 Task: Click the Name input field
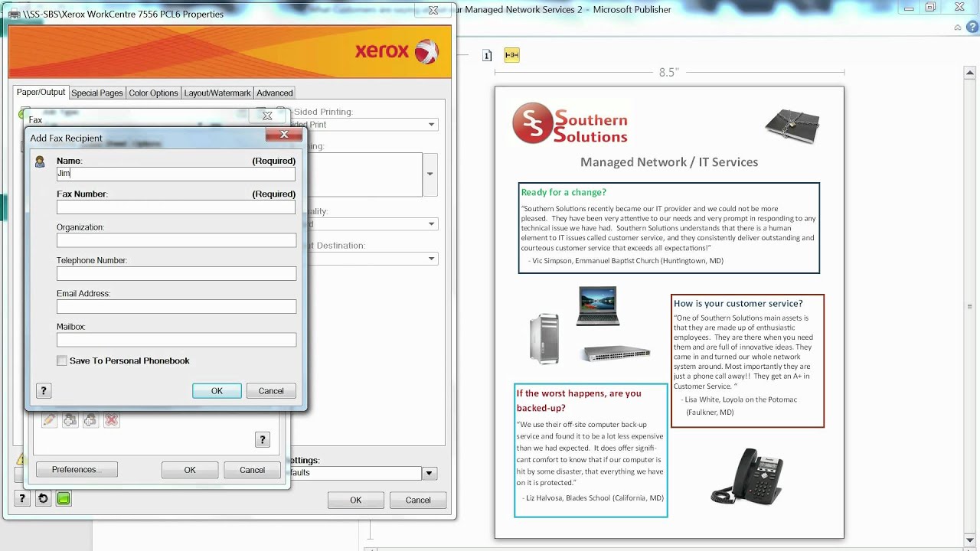(176, 174)
